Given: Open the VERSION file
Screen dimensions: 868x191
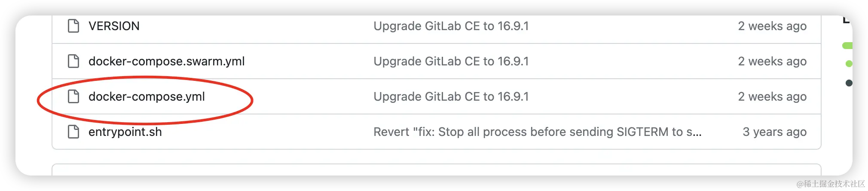Looking at the screenshot, I should pos(114,26).
